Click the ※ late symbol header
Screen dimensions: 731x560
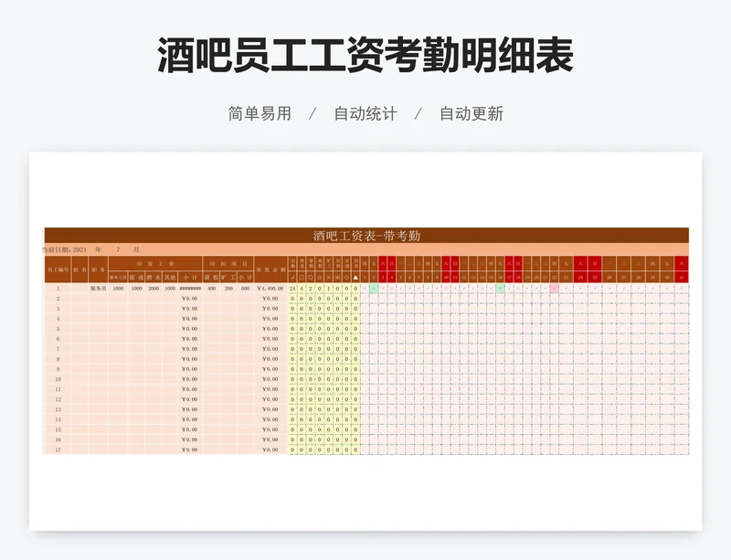pyautogui.click(x=337, y=277)
